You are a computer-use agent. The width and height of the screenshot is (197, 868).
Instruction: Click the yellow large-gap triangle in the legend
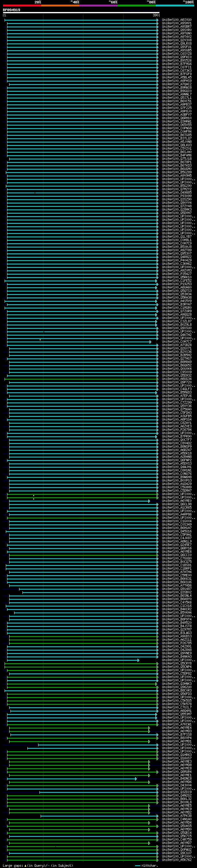(25, 866)
